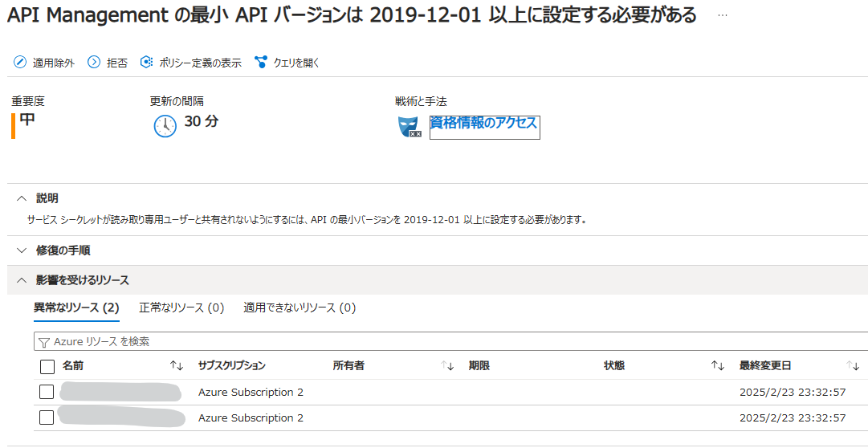Click the 所有者 column header

coord(348,365)
